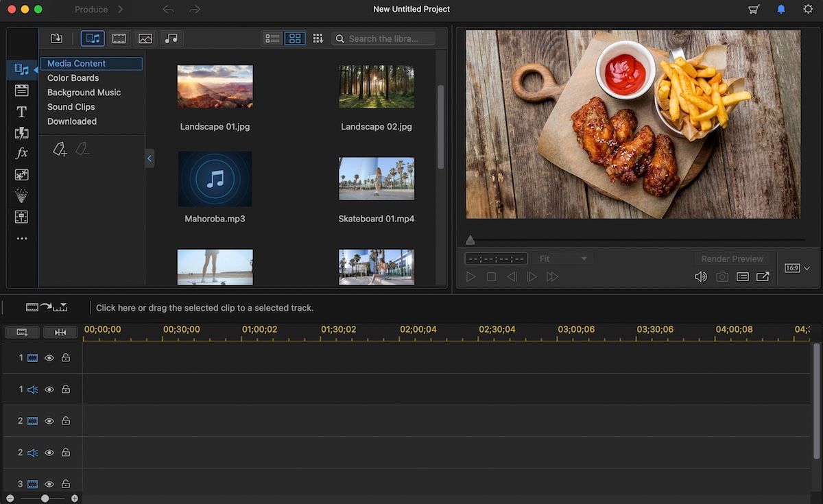The width and height of the screenshot is (823, 504).
Task: Click the add tracks icon
Action: point(22,332)
